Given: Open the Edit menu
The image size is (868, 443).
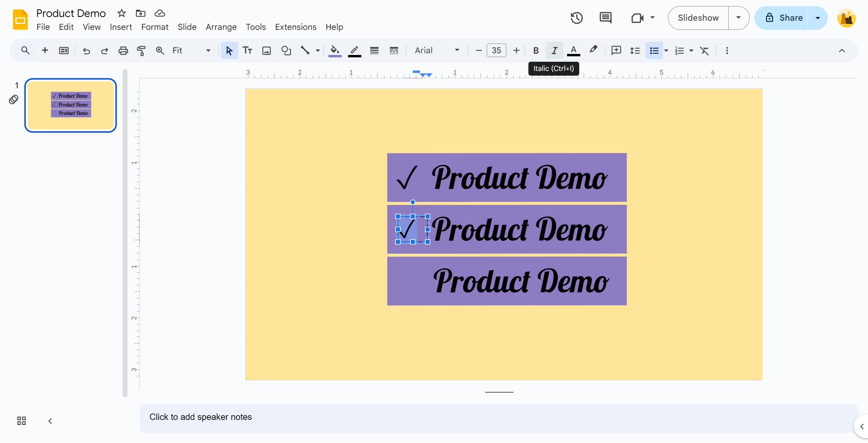Looking at the screenshot, I should click(66, 27).
